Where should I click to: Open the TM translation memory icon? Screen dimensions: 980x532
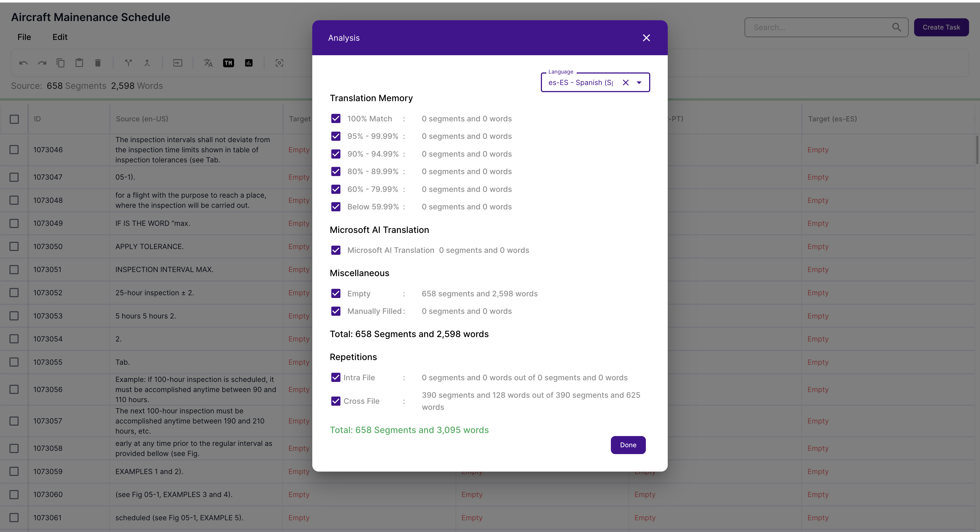coord(228,63)
